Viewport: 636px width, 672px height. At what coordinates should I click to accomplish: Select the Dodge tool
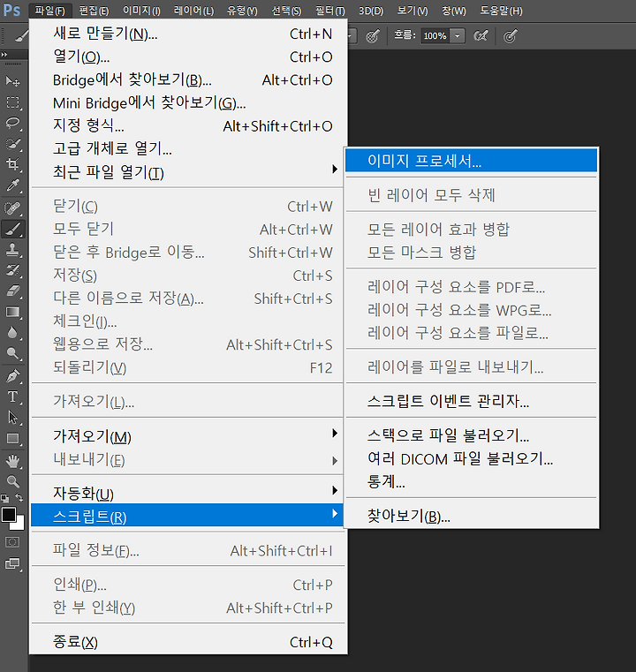point(13,353)
